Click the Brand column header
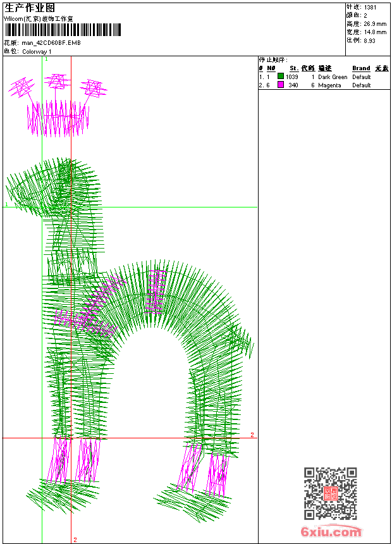Image resolution: width=392 pixels, height=544 pixels. (x=361, y=68)
